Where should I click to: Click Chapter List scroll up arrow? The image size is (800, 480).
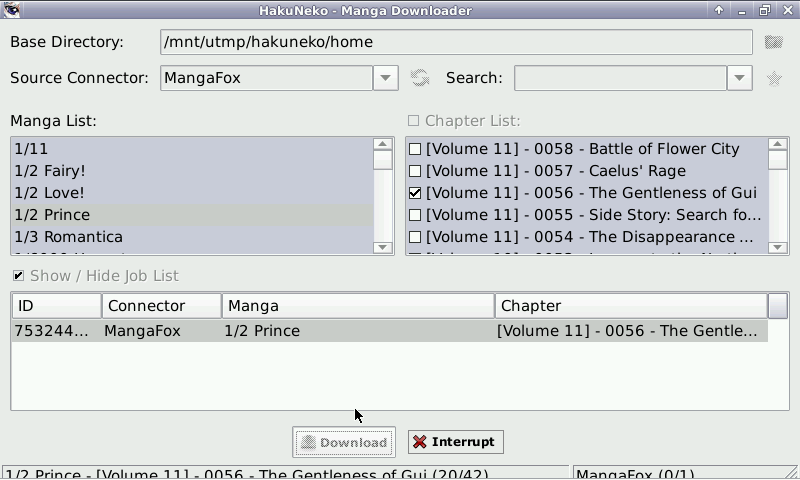(x=778, y=144)
